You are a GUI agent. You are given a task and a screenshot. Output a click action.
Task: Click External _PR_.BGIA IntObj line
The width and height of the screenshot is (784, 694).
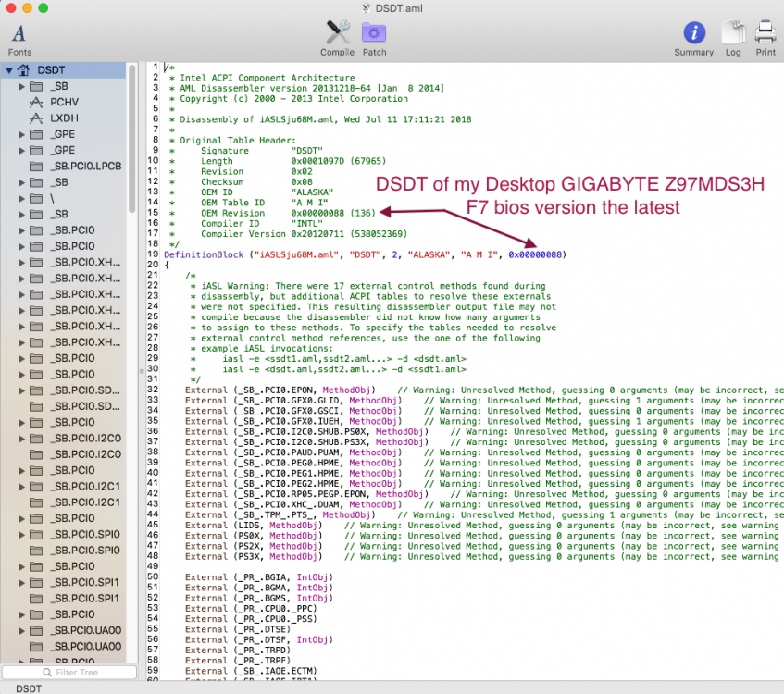pos(259,577)
